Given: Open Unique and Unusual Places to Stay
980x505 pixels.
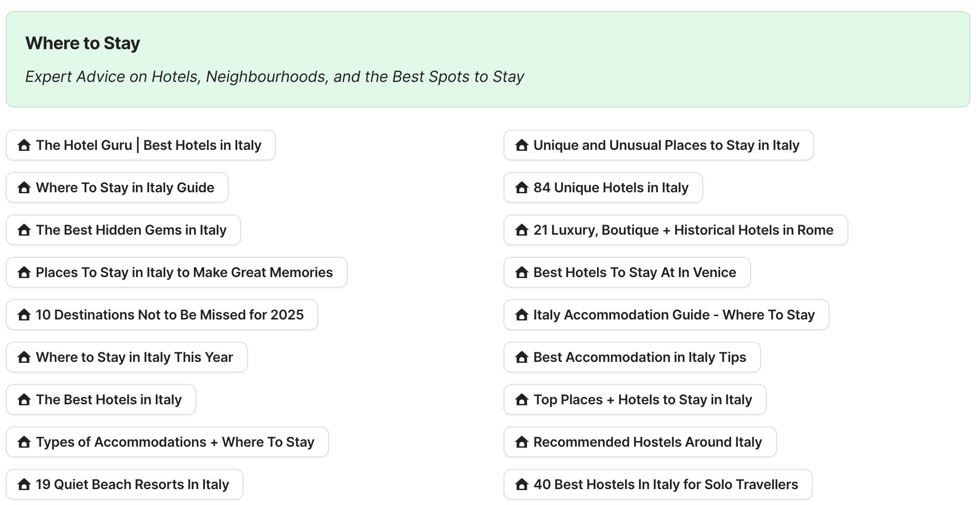Looking at the screenshot, I should coord(666,145).
